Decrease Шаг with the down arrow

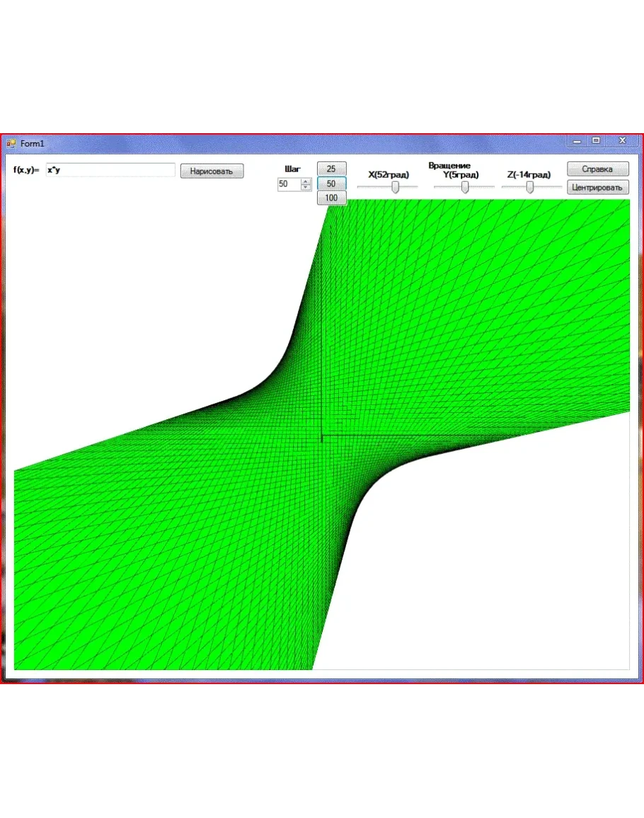[306, 188]
